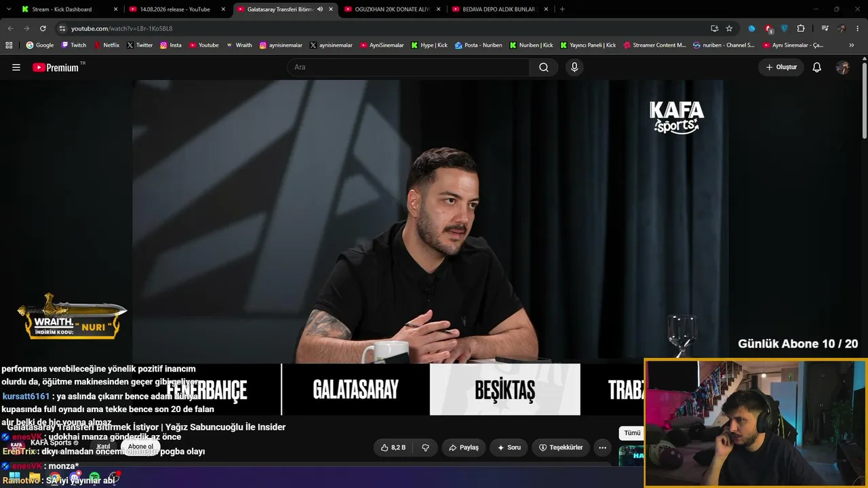The width and height of the screenshot is (868, 488).
Task: Like the video showing 8,2 B
Action: (x=393, y=447)
